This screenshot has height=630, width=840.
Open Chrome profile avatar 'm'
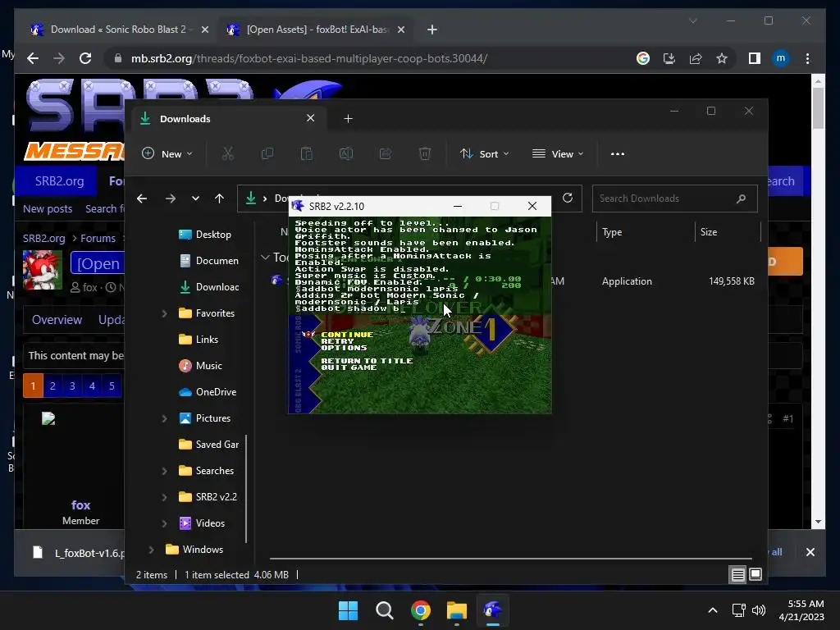coord(781,58)
